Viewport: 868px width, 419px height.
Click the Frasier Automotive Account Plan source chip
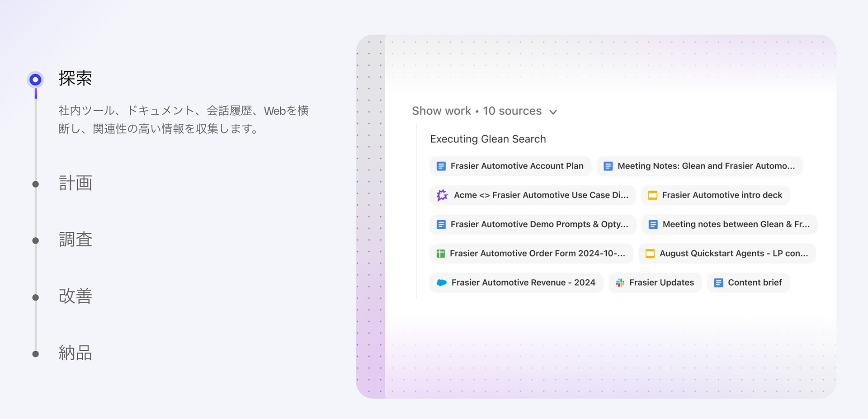(x=510, y=166)
